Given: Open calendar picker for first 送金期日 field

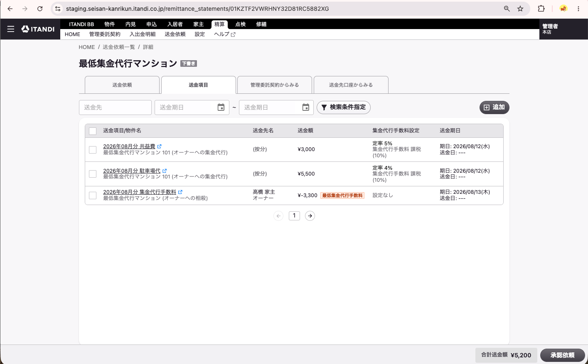Looking at the screenshot, I should [221, 107].
